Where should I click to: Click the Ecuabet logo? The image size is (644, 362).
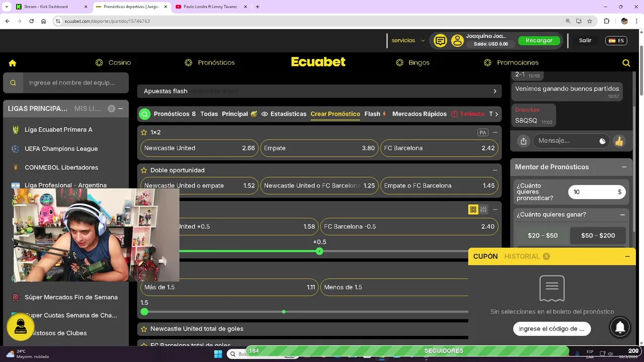click(x=318, y=62)
